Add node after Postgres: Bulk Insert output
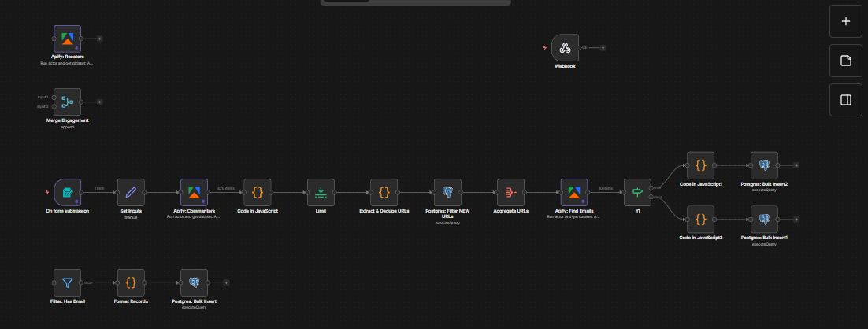 tap(226, 283)
